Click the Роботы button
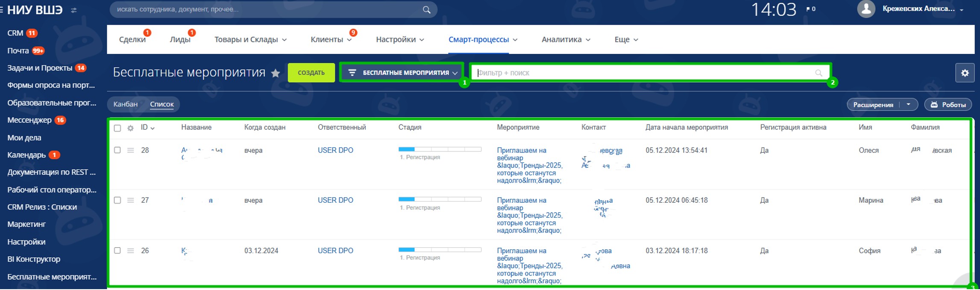 pyautogui.click(x=948, y=105)
